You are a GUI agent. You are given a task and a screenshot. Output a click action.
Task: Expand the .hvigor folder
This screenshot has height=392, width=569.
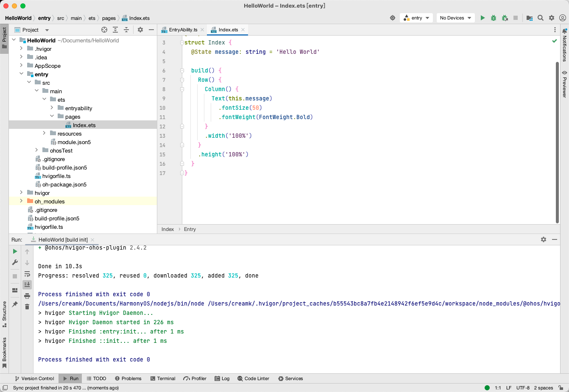tap(21, 49)
